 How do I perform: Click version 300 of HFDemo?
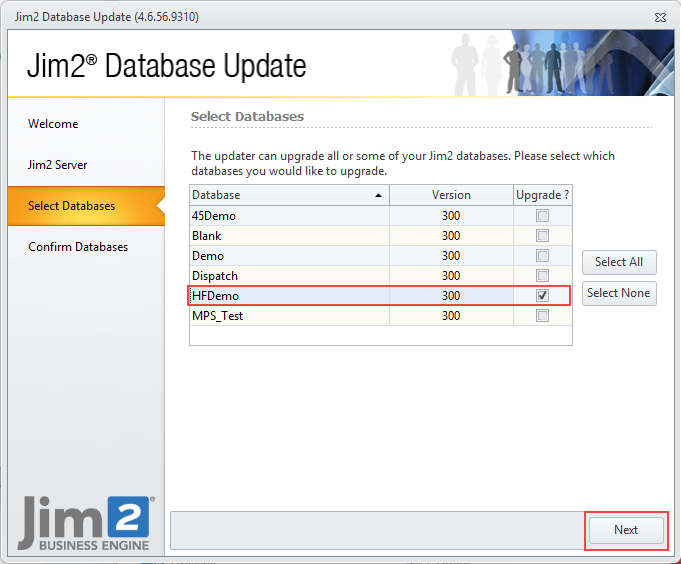tap(451, 296)
